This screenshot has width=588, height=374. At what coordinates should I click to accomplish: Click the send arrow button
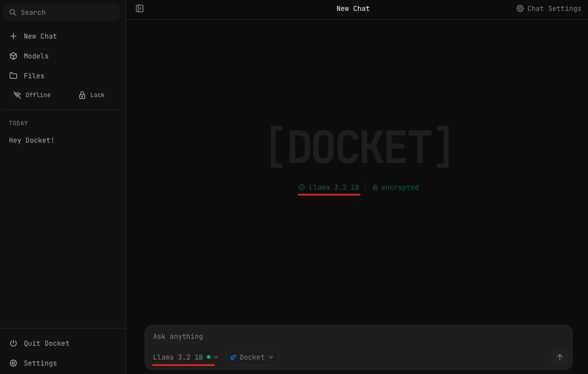pos(560,357)
